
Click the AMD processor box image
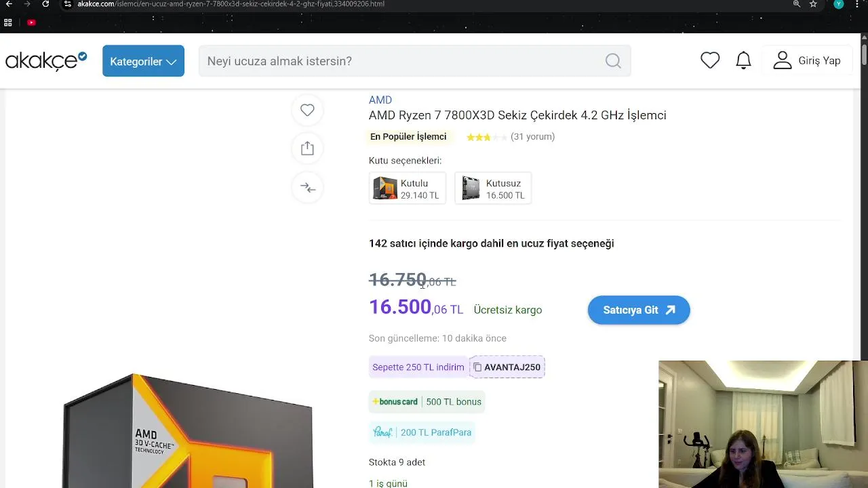tap(188, 430)
